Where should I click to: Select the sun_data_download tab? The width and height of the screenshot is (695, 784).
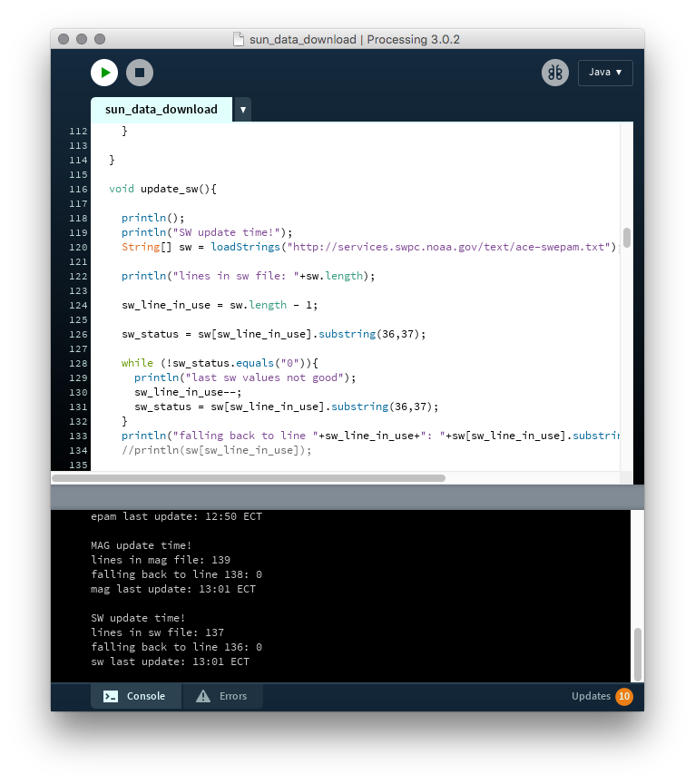[162, 110]
